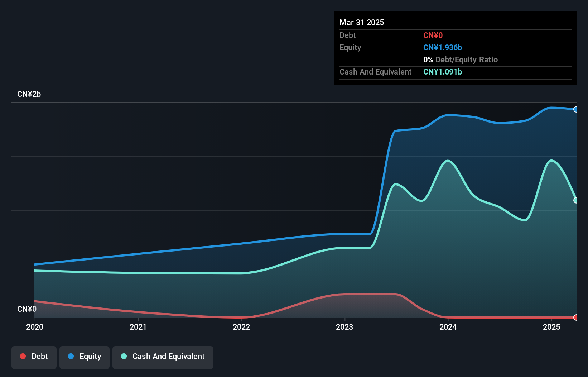The height and width of the screenshot is (377, 588).
Task: Toggle the Equity legend button
Action: point(85,357)
